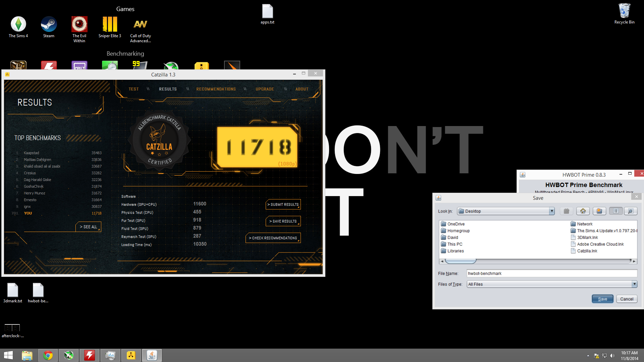Select 3DMark.lnk in the file list
The height and width of the screenshot is (362, 644).
pyautogui.click(x=584, y=237)
